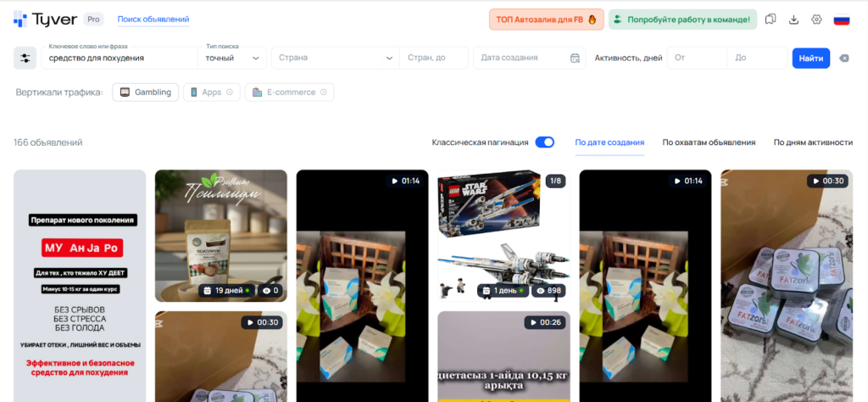
Task: Click 1 day badge on LEGO ad
Action: [x=503, y=290]
